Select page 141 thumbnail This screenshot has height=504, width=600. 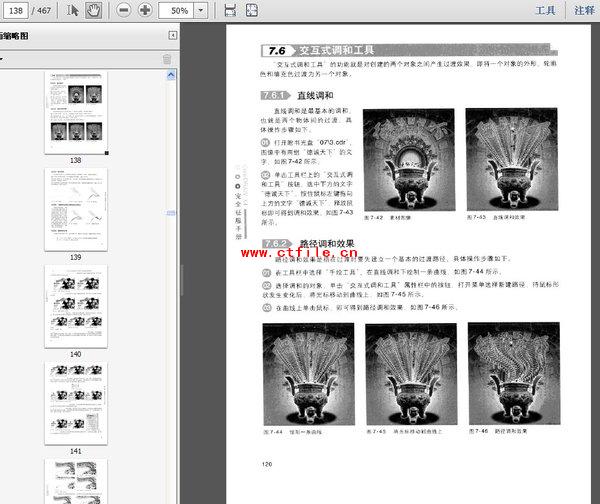coord(75,402)
